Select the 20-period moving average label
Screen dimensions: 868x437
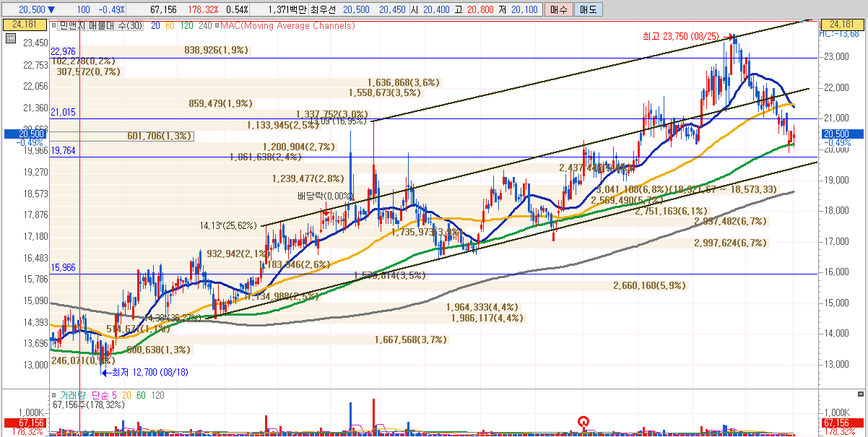click(155, 25)
